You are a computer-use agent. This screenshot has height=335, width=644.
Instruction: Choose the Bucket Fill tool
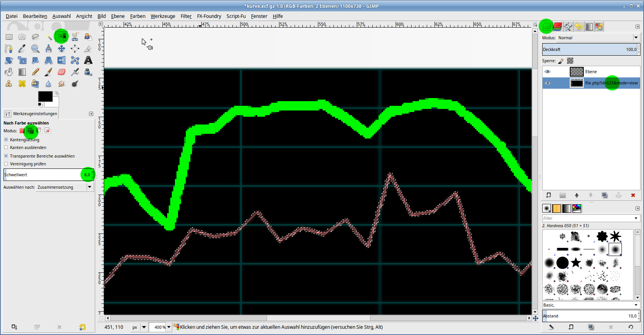click(9, 72)
